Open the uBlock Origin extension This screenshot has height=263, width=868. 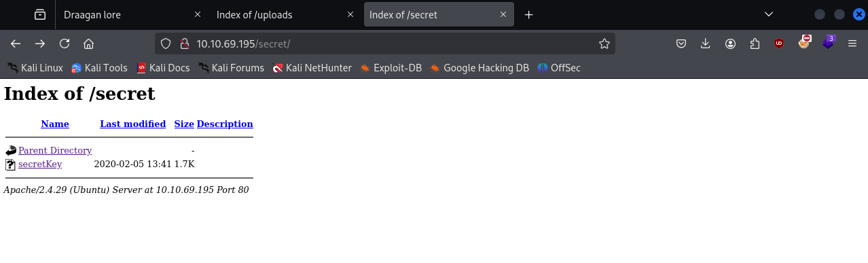tap(779, 43)
